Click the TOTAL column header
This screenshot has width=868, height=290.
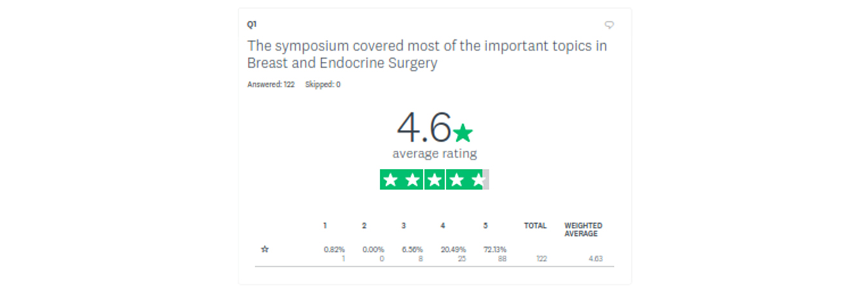[x=535, y=226]
